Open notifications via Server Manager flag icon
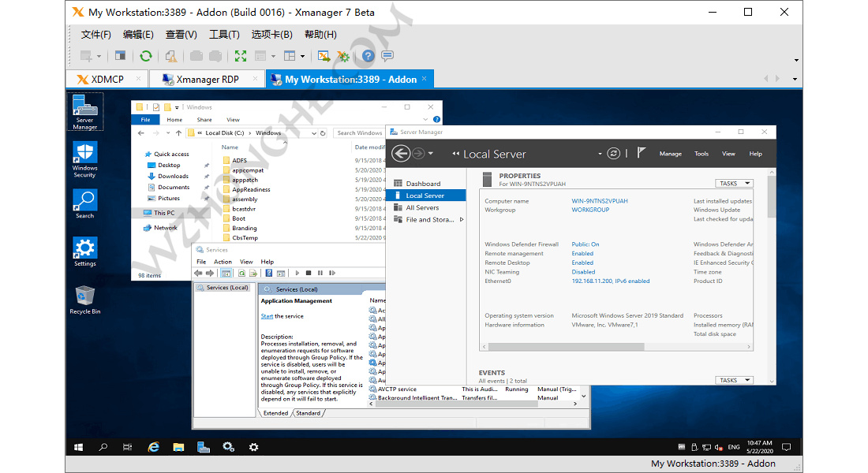 pos(641,154)
